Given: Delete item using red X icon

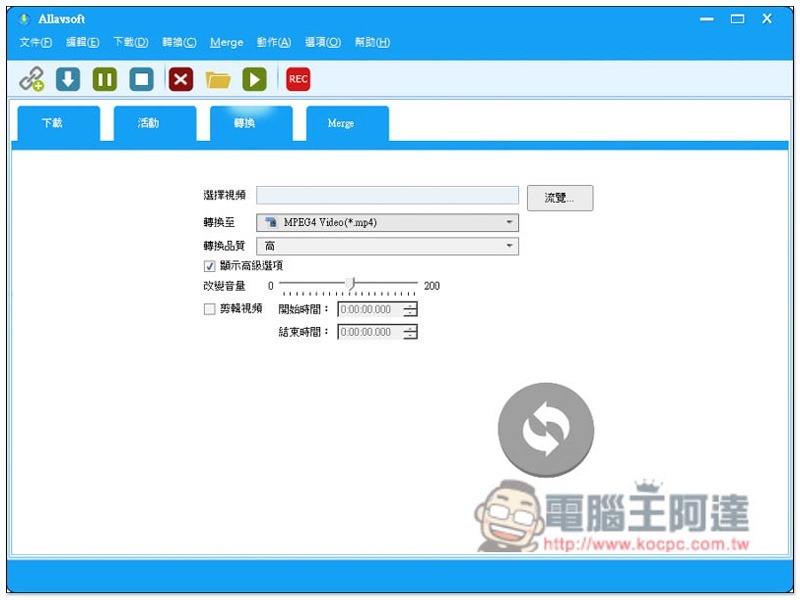Looking at the screenshot, I should [x=181, y=79].
